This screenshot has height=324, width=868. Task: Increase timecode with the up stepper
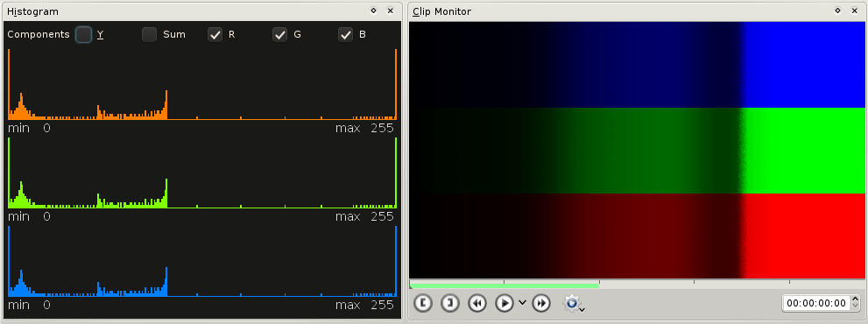[x=855, y=299]
